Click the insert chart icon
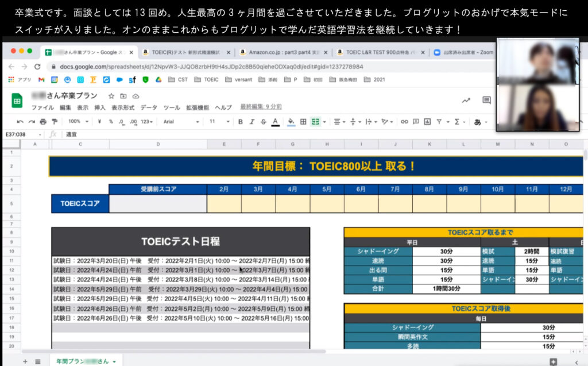Viewport: 588px width, 366px height. pyautogui.click(x=427, y=122)
